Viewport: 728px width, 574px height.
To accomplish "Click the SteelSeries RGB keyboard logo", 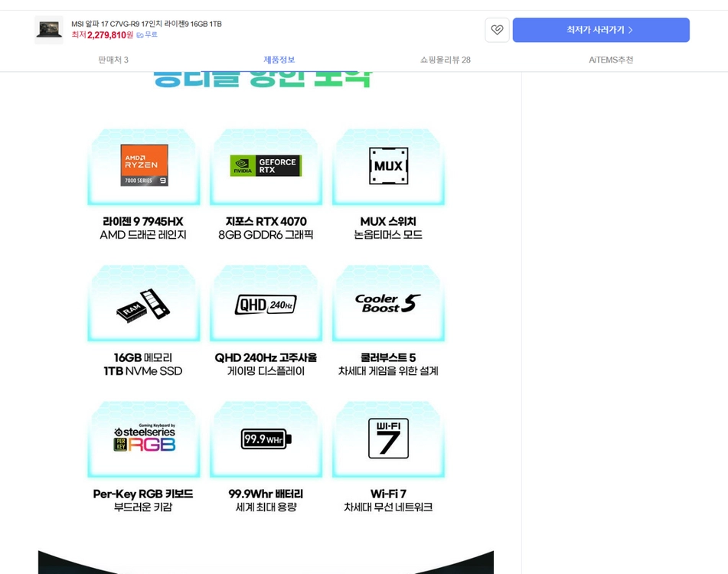I will [145, 438].
